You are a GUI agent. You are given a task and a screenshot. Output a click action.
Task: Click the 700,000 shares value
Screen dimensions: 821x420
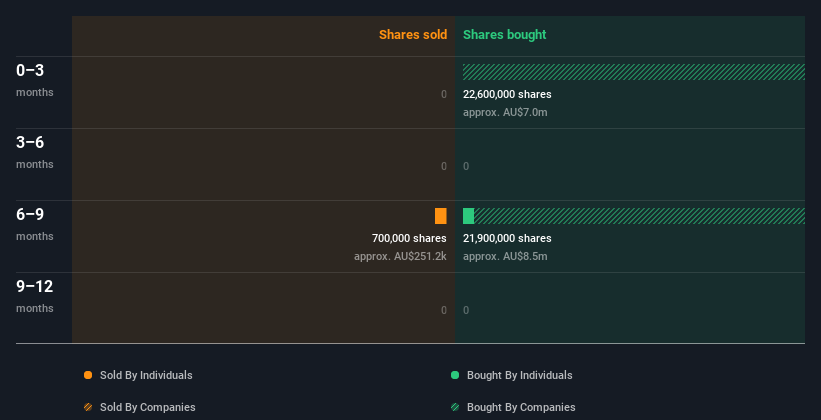(409, 238)
